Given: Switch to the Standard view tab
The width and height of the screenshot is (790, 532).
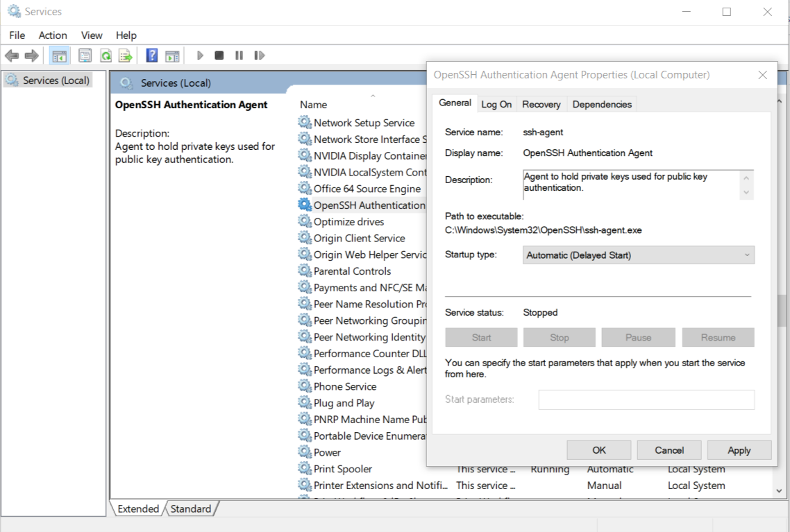Looking at the screenshot, I should (191, 508).
